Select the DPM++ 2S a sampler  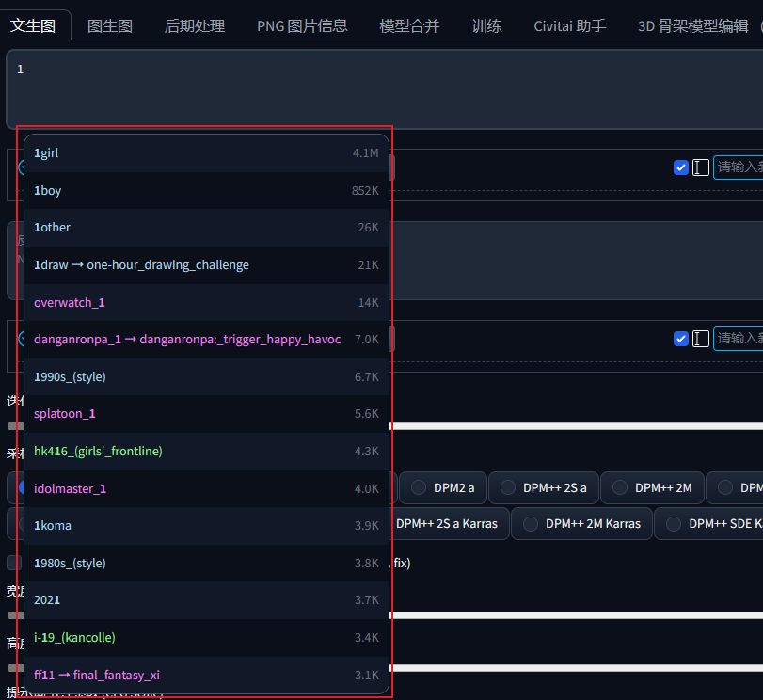[544, 487]
